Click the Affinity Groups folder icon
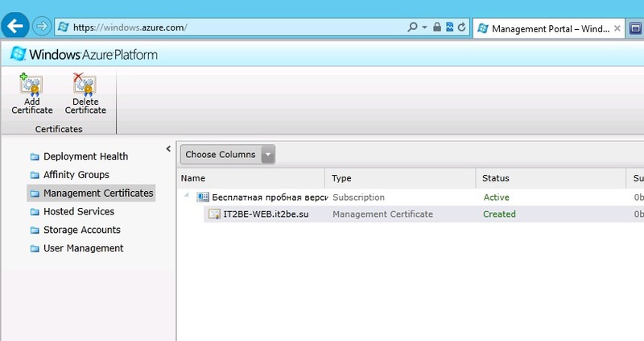This screenshot has height=341, width=644. [35, 175]
